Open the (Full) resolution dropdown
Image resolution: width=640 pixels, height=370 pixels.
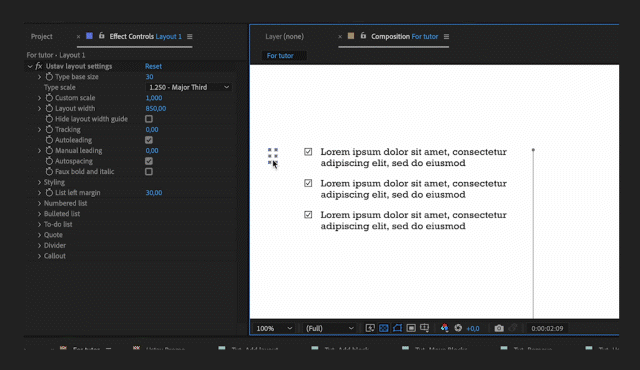coord(329,328)
